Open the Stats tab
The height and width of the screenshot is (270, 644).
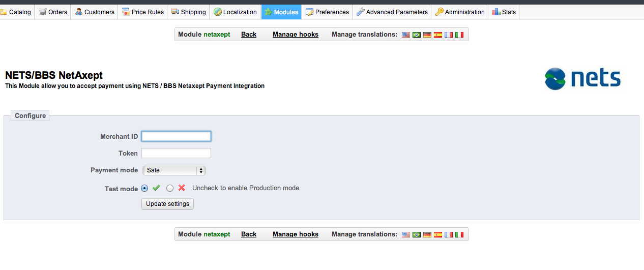pyautogui.click(x=504, y=12)
